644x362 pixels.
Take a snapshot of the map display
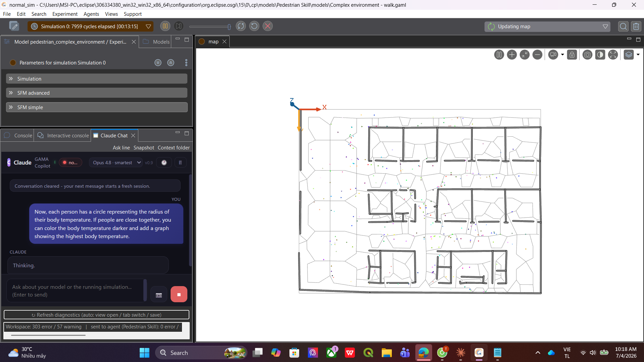pos(587,55)
